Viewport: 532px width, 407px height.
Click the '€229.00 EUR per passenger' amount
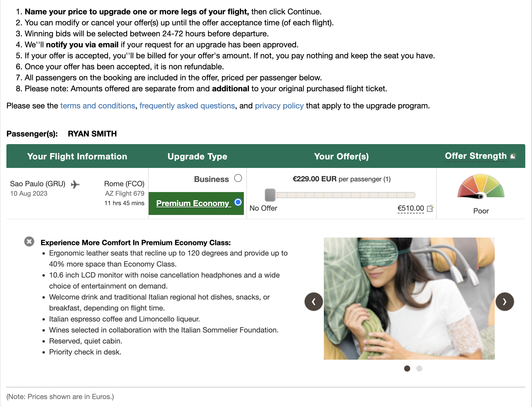point(342,179)
